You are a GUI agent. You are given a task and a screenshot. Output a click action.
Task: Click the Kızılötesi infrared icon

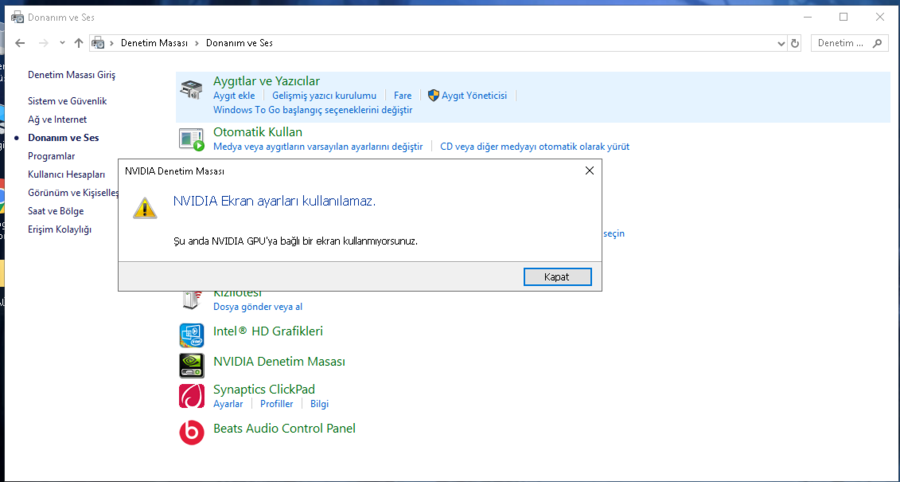pos(191,300)
